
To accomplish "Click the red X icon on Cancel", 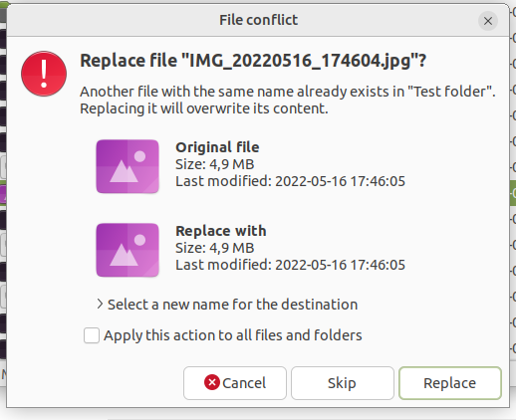I will [x=212, y=382].
